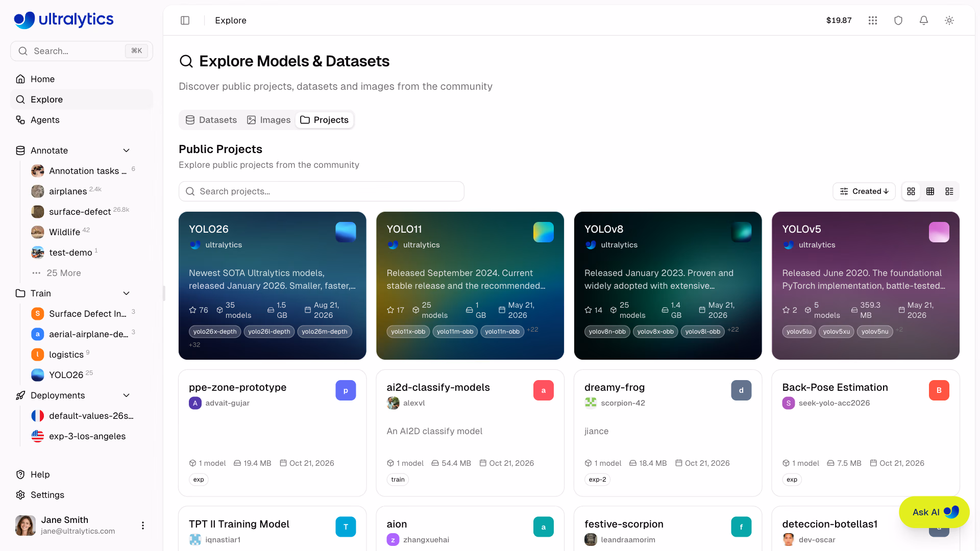Click the $19.87 balance

tap(839, 20)
